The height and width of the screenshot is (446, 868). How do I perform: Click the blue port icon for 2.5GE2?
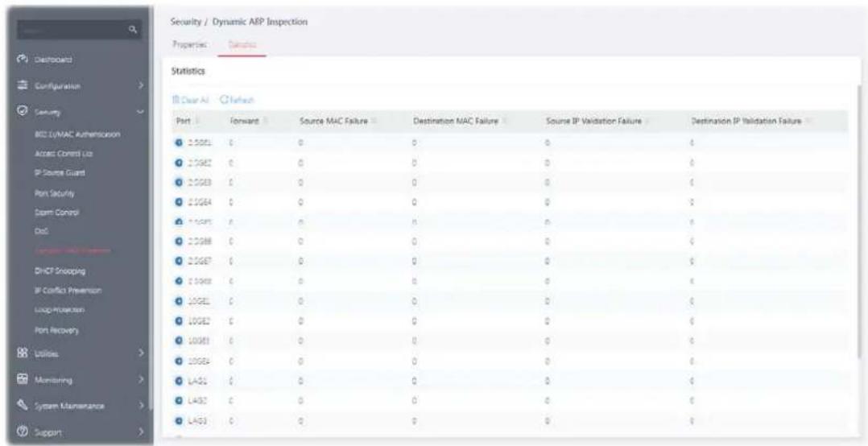coord(178,162)
